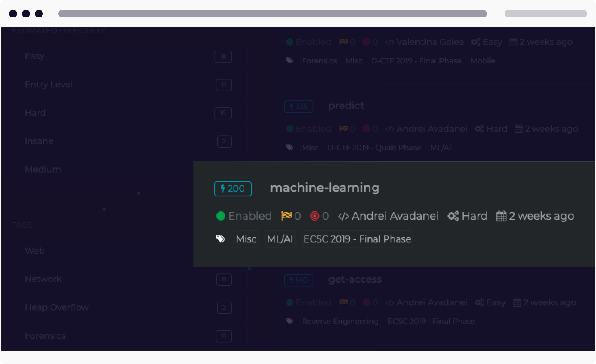Click the green status dot in predict row
Image resolution: width=596 pixels, height=364 pixels.
(x=290, y=129)
